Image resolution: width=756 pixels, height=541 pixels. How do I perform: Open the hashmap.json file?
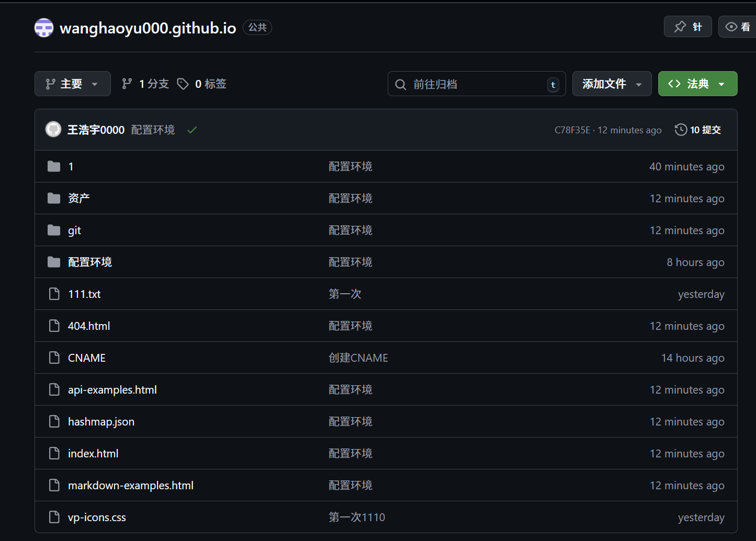pos(101,422)
